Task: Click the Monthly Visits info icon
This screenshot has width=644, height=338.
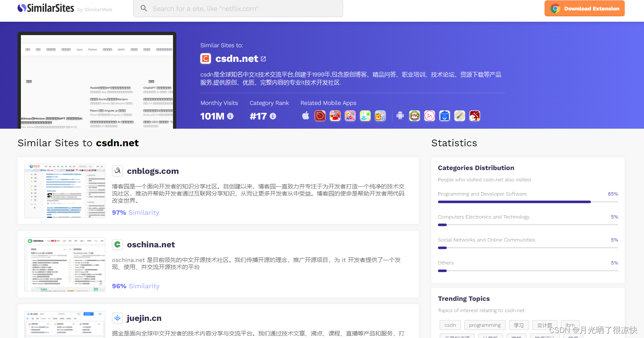Action: coord(230,116)
